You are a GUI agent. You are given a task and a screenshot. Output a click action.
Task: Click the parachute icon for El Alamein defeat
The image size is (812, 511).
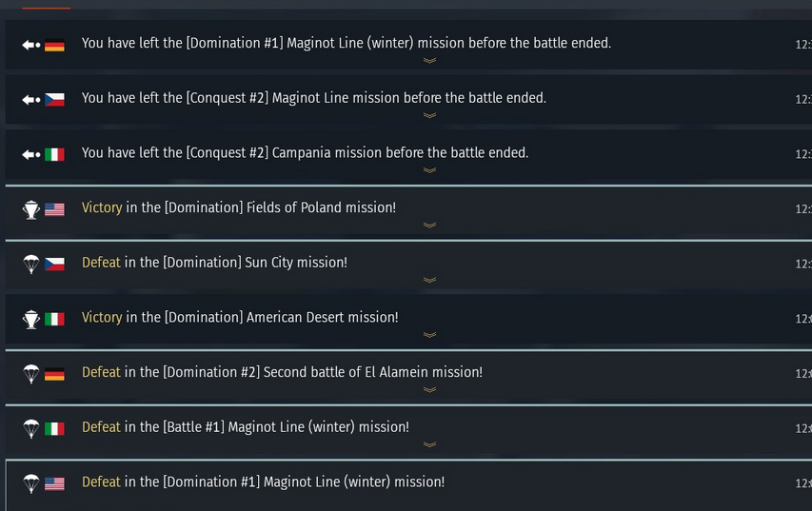click(30, 373)
